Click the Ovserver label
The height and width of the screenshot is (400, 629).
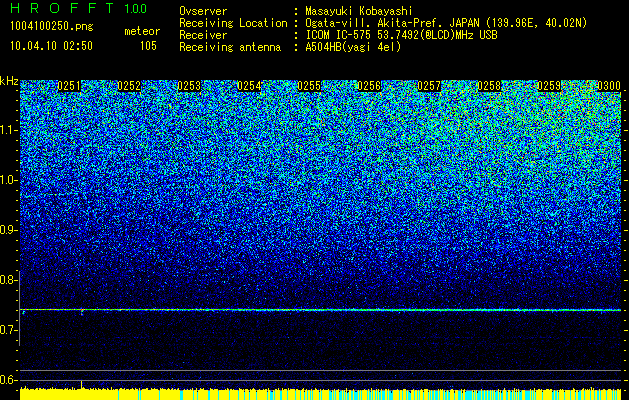tap(203, 11)
